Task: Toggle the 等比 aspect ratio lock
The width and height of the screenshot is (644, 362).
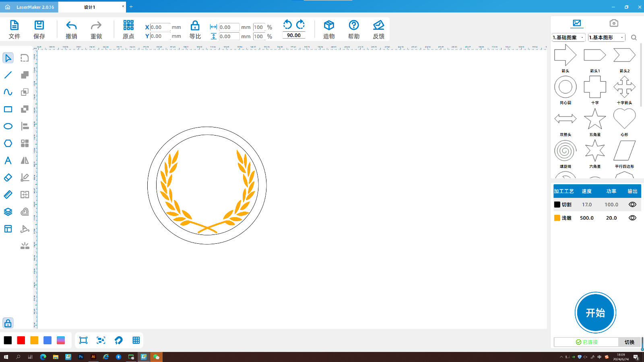Action: tap(195, 26)
